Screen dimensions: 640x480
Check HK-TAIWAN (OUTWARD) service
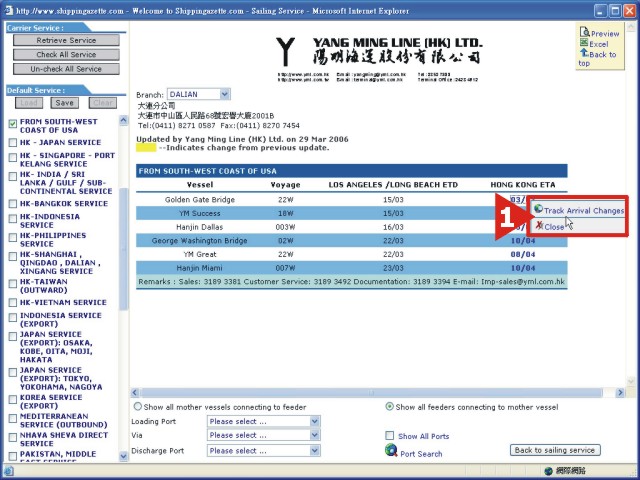13,283
